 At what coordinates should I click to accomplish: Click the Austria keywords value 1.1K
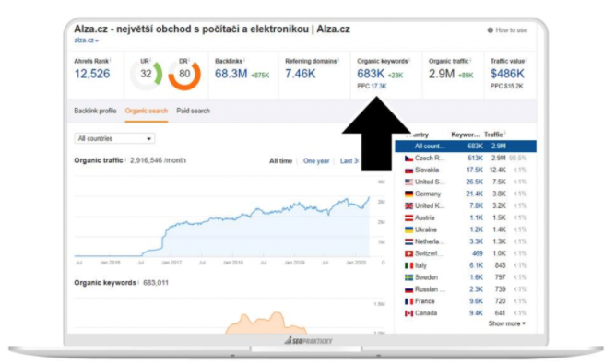pos(476,217)
